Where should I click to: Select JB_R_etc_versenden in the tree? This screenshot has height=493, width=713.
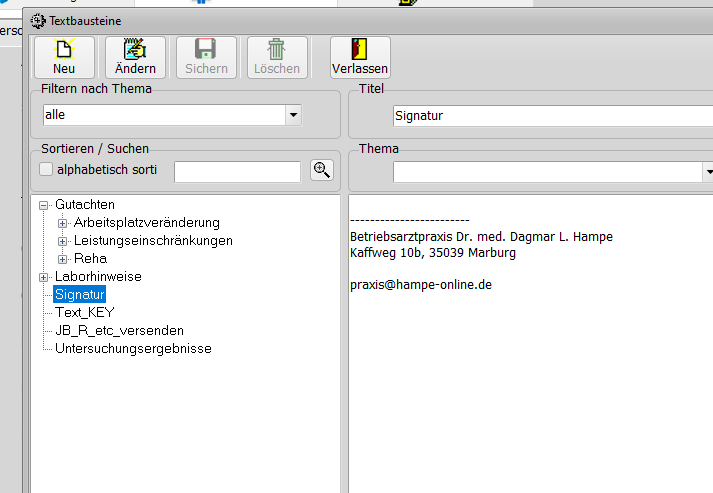[119, 330]
